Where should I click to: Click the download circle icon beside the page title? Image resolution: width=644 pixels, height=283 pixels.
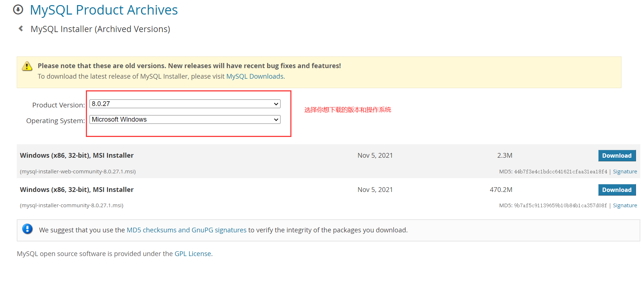pos(18,10)
